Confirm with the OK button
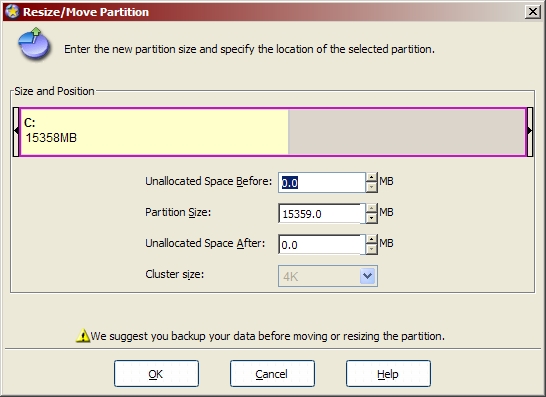The image size is (546, 397). coord(156,374)
